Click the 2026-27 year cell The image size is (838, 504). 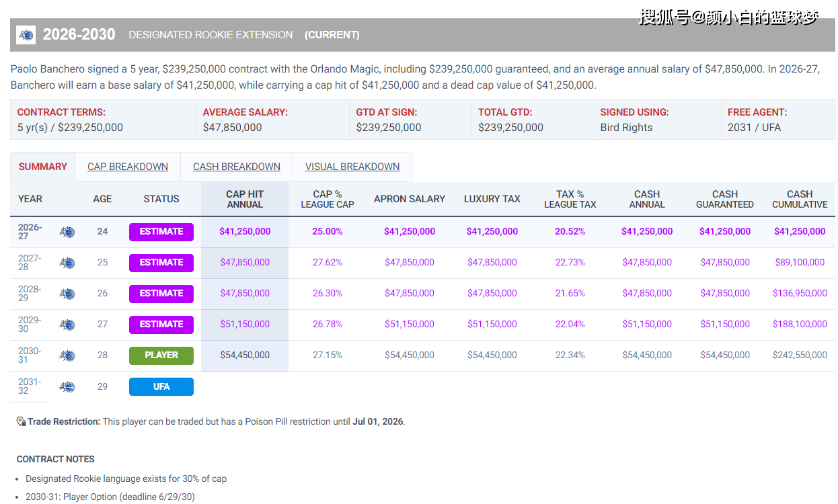pos(30,232)
